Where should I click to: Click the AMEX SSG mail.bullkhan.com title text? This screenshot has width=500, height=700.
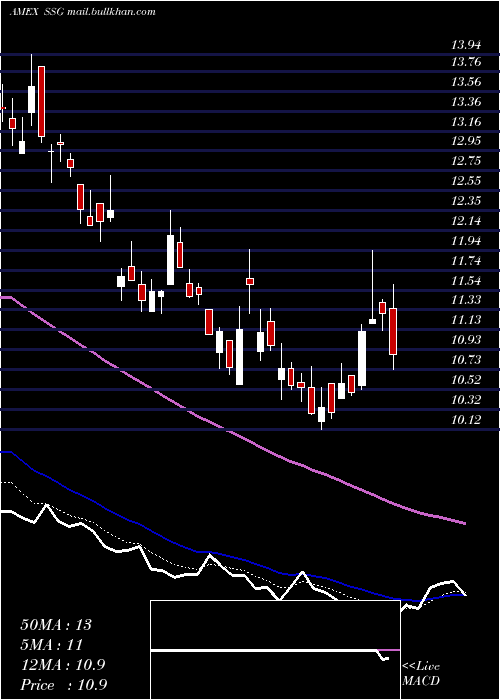83,12
